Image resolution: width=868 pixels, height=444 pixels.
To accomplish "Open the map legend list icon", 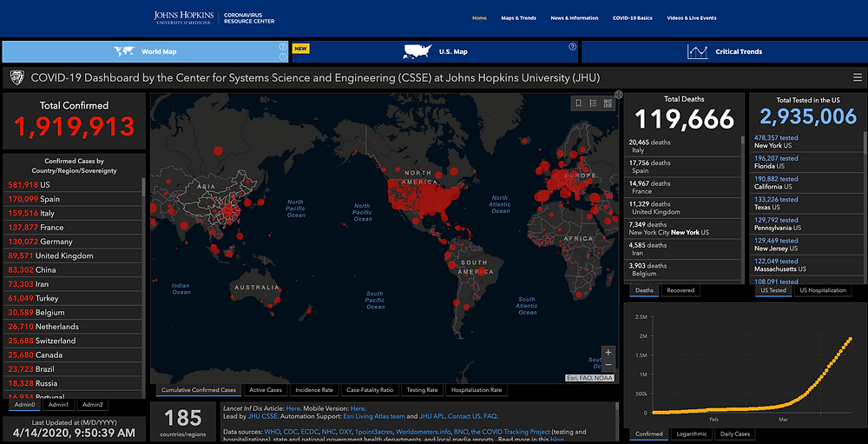I will click(593, 103).
